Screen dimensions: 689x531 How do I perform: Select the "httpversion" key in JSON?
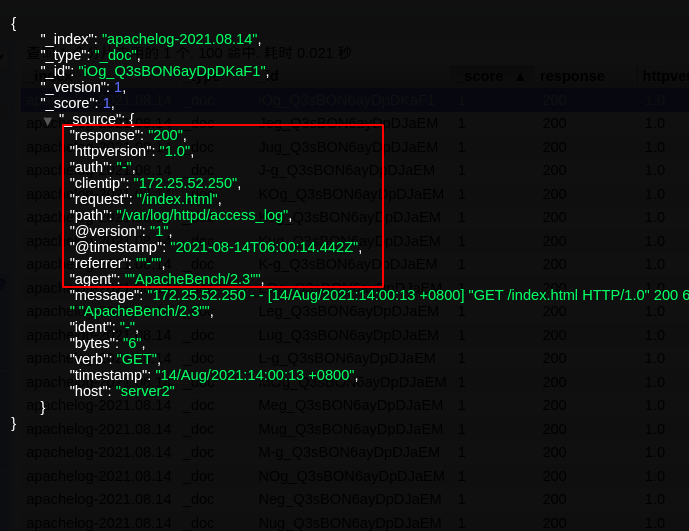(x=112, y=151)
